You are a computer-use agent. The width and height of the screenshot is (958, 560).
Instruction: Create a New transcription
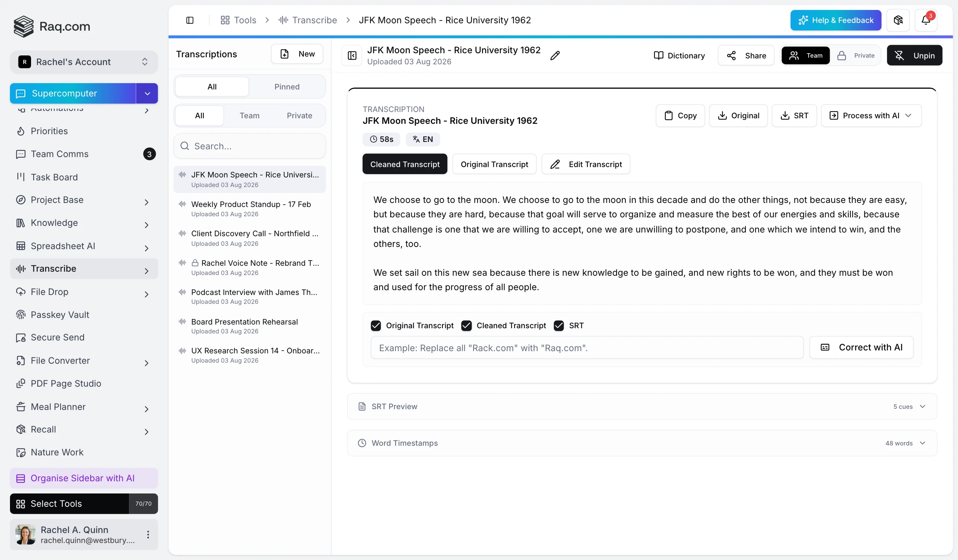tap(297, 54)
